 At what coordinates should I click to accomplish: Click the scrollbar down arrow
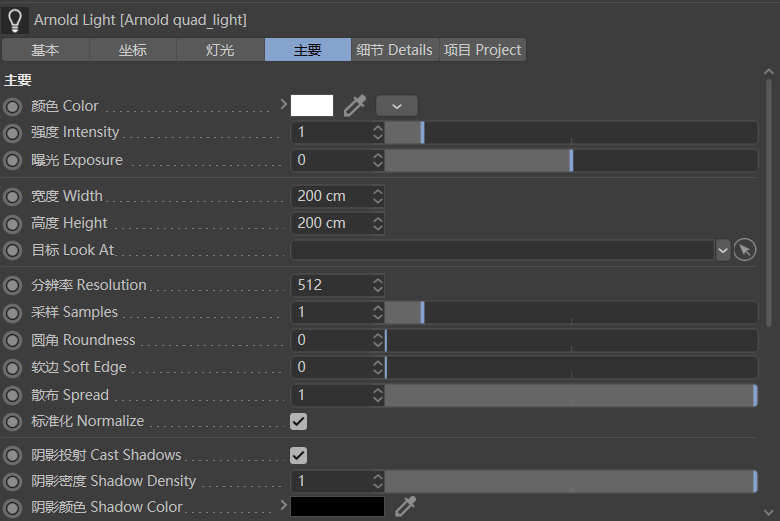(769, 513)
